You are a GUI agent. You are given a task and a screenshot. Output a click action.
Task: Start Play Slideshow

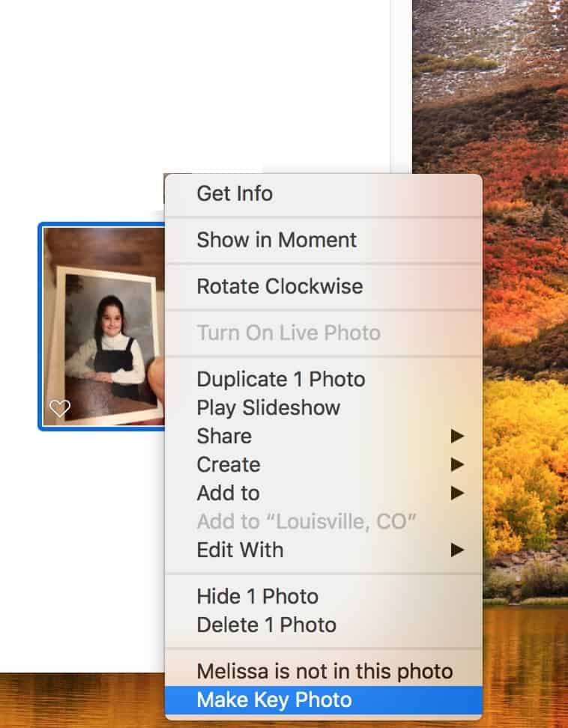point(268,407)
